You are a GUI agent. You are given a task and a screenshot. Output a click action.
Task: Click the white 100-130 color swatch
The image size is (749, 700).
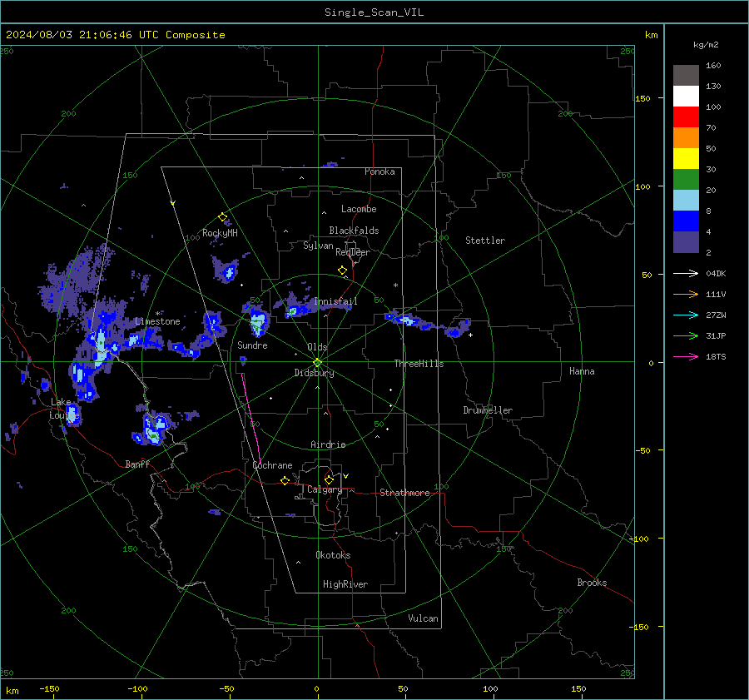click(686, 97)
